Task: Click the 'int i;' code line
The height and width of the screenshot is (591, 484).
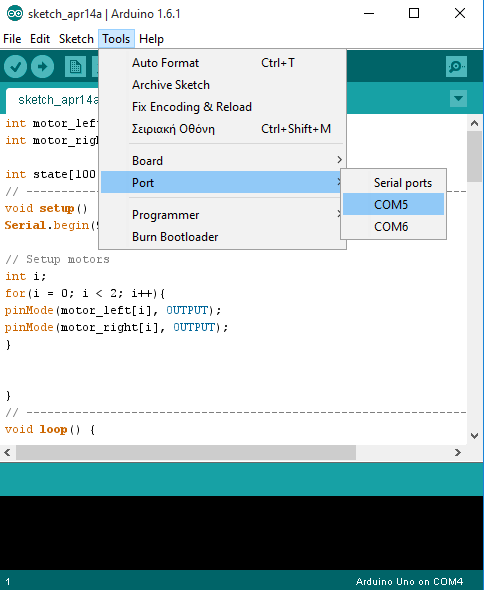Action: click(26, 276)
